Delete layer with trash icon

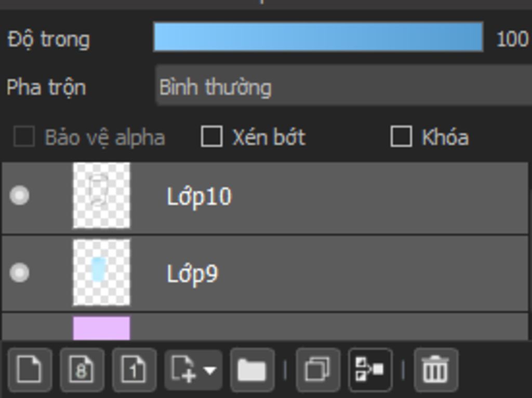pos(436,369)
